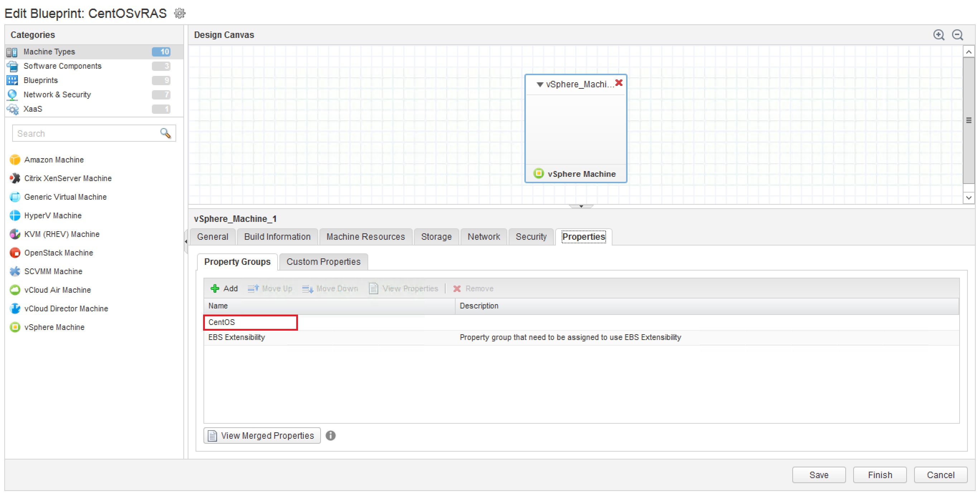Viewport: 980px width, 496px height.
Task: Collapse the categories side panel arrow
Action: 186,242
